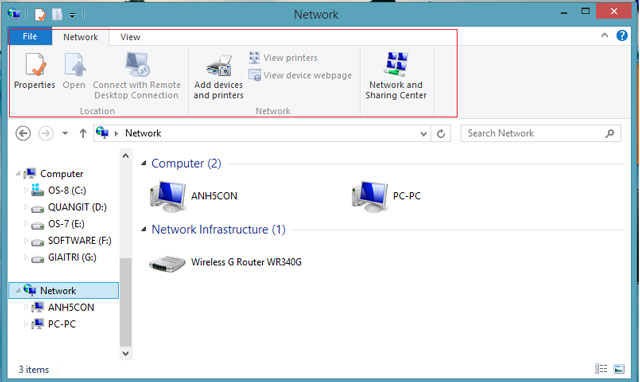Select Computer in the navigation tree
The image size is (640, 382).
pyautogui.click(x=53, y=174)
